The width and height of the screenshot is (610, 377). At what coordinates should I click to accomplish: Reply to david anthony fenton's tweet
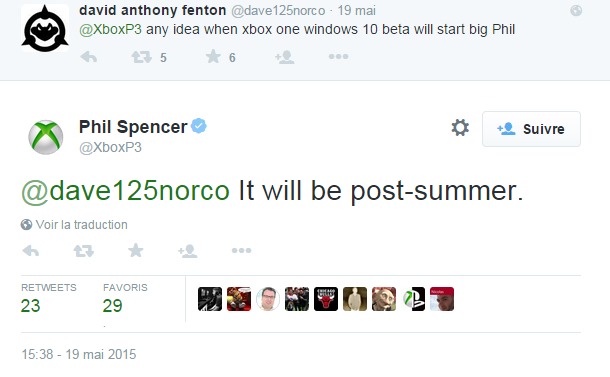89,57
